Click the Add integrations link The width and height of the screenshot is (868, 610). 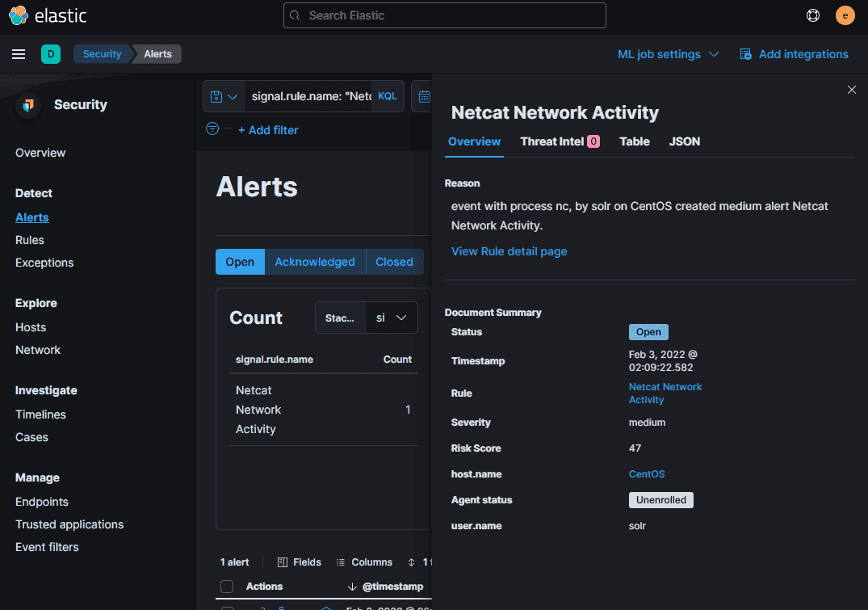pyautogui.click(x=794, y=54)
